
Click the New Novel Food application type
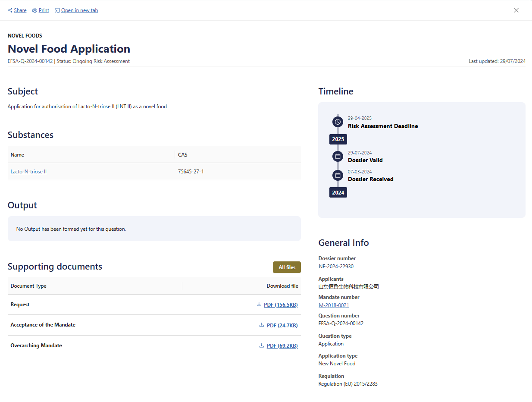(x=337, y=364)
